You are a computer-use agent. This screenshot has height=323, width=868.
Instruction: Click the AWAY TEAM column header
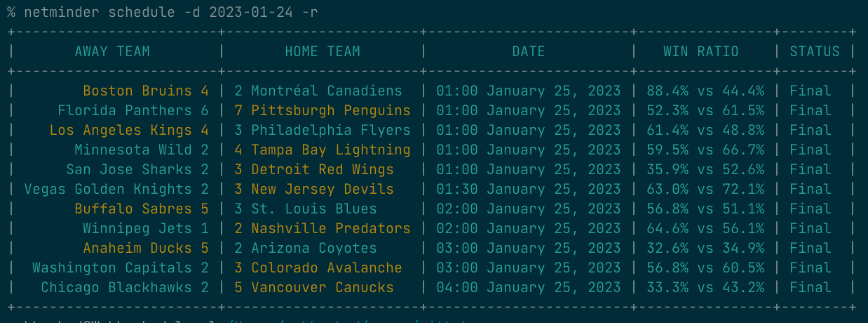pyautogui.click(x=112, y=51)
